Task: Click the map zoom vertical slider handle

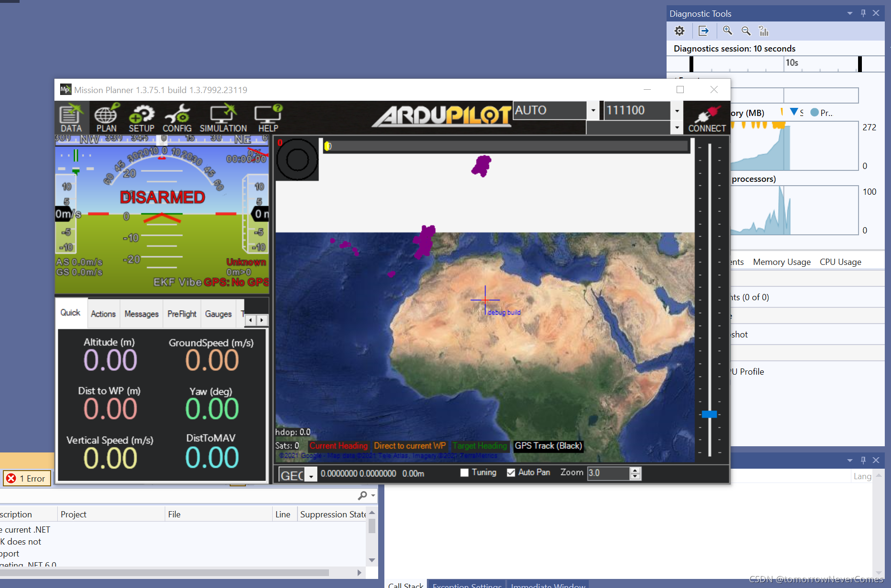Action: tap(709, 414)
